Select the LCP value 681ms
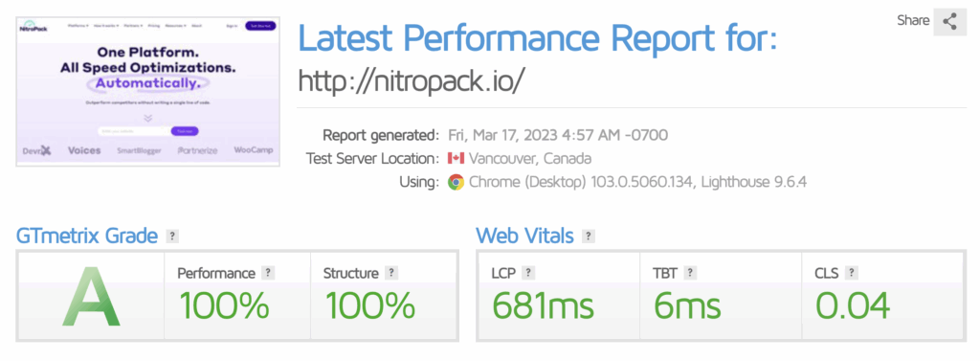The height and width of the screenshot is (361, 980). tap(543, 306)
